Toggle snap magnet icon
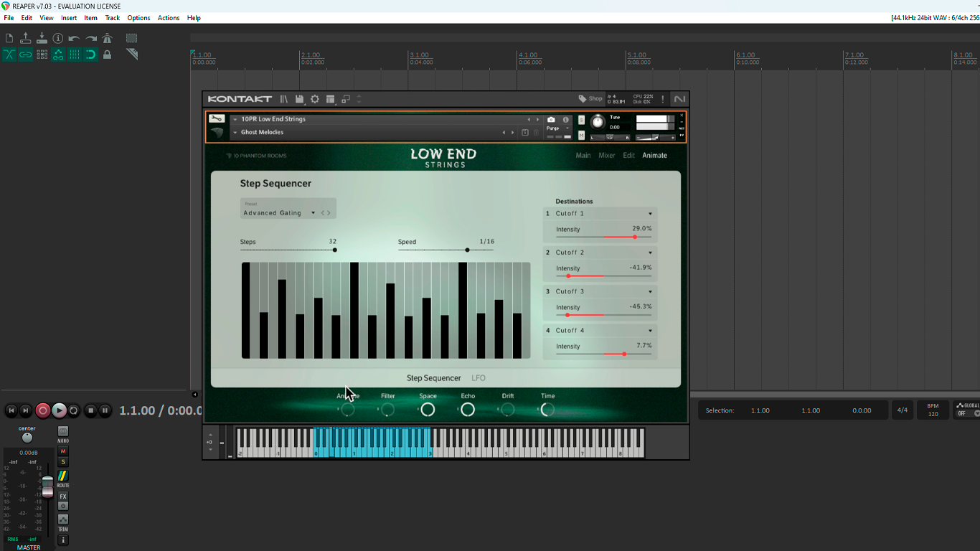The image size is (980, 551). click(91, 55)
